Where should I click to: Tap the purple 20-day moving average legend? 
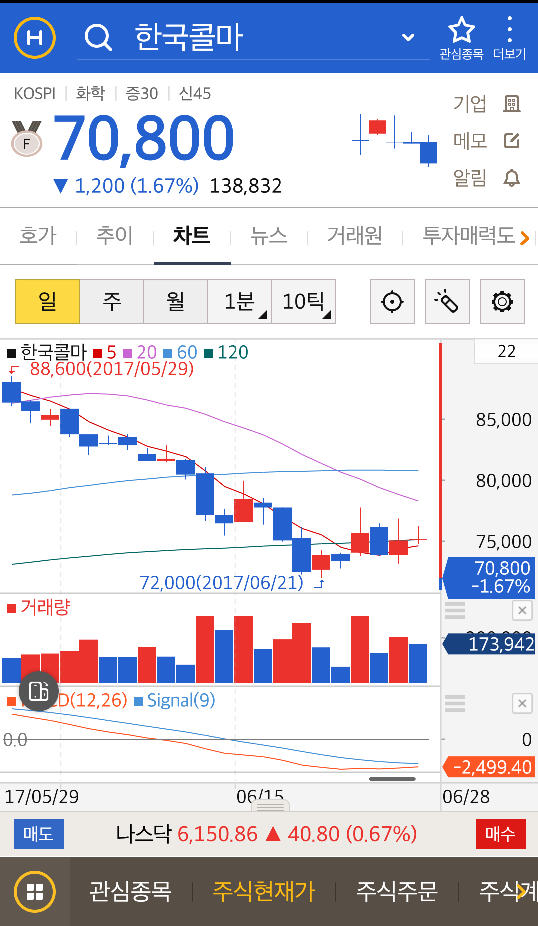140,353
